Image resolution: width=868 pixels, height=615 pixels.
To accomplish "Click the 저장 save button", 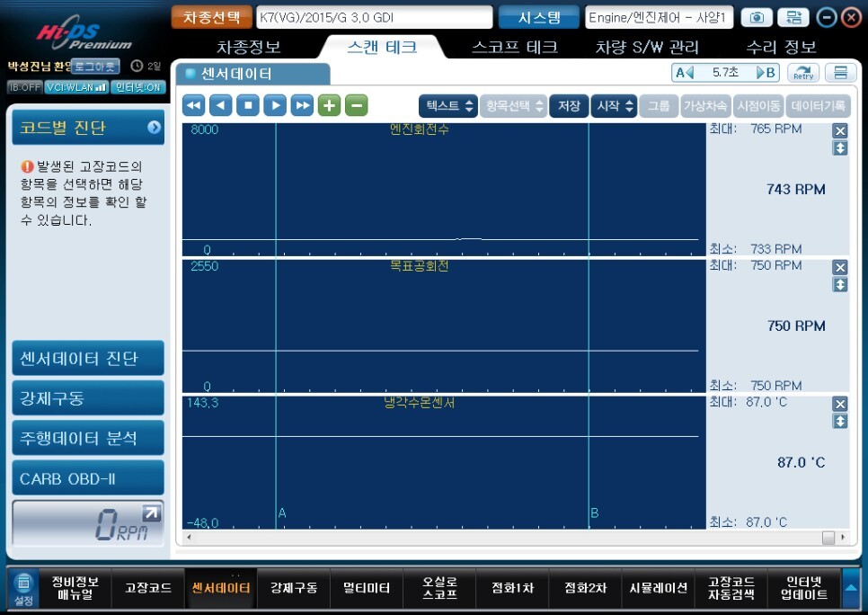I will [x=569, y=106].
